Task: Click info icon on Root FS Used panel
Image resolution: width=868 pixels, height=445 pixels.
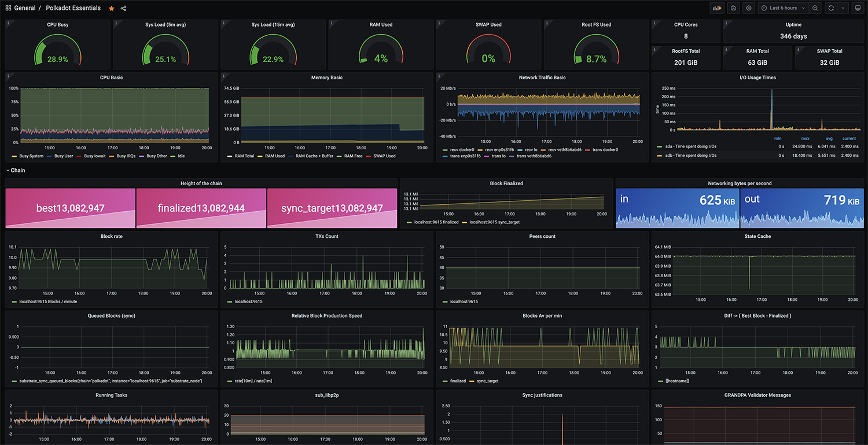Action: [546, 23]
